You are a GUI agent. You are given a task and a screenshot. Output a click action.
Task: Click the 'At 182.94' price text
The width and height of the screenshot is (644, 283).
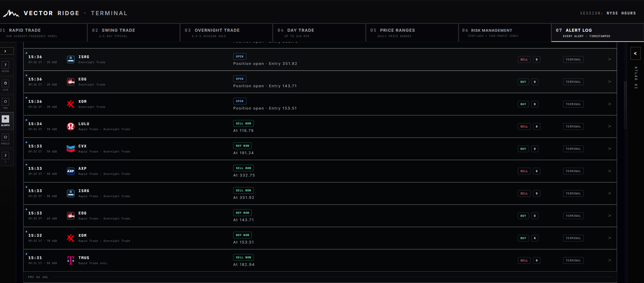[244, 265]
